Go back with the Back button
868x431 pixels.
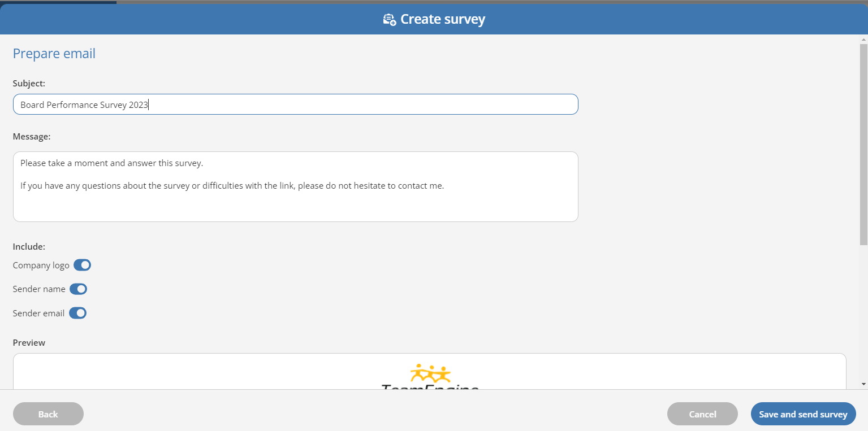coord(48,414)
